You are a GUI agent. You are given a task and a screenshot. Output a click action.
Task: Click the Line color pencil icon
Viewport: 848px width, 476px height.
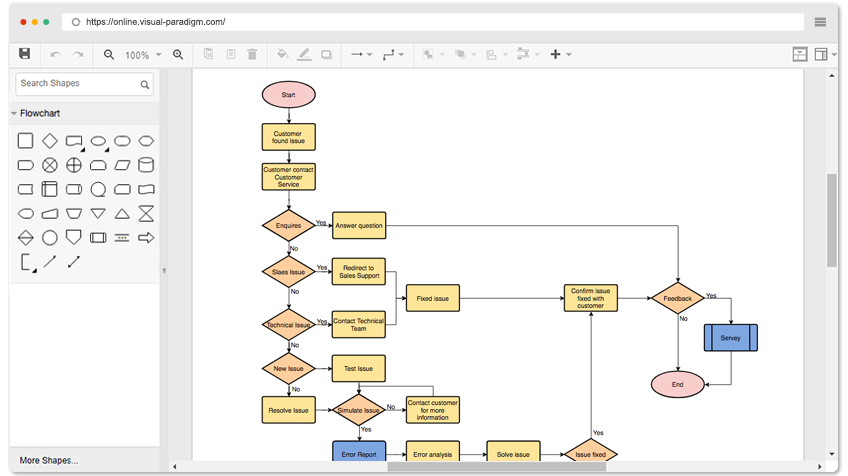(304, 54)
